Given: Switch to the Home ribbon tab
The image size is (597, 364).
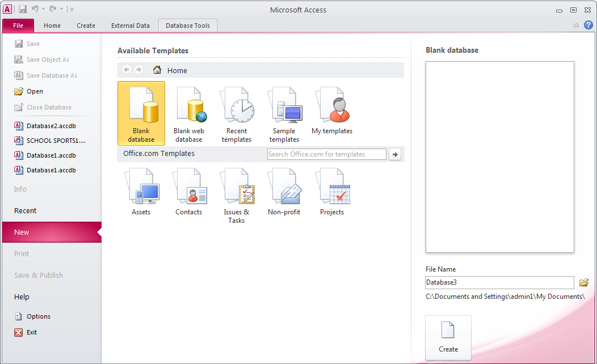Looking at the screenshot, I should click(52, 26).
